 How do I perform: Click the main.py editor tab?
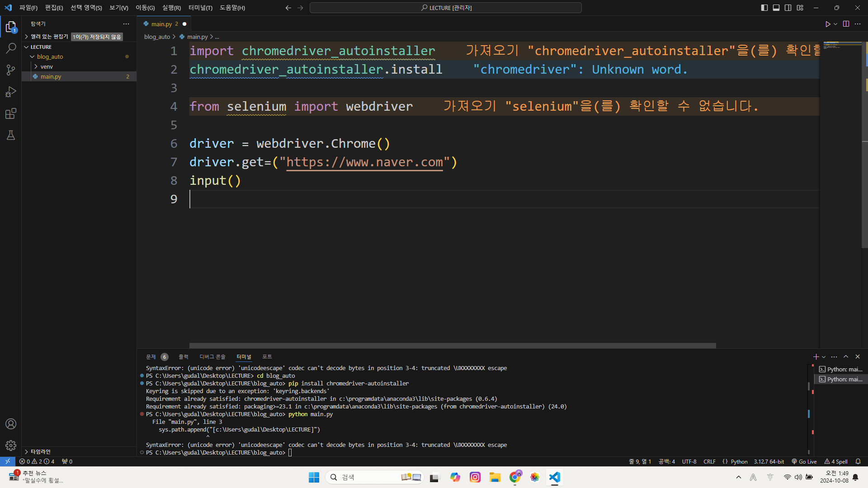(x=165, y=24)
